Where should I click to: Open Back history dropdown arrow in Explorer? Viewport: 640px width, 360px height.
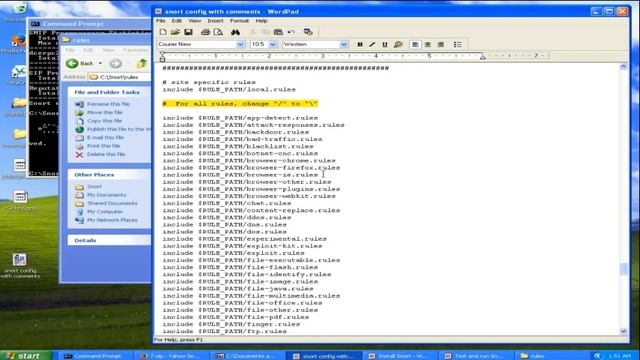(x=100, y=63)
